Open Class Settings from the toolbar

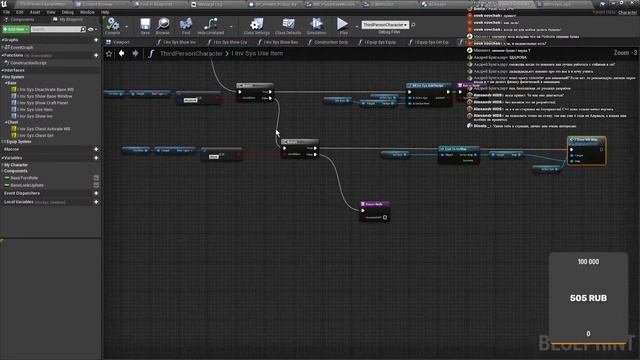(257, 26)
